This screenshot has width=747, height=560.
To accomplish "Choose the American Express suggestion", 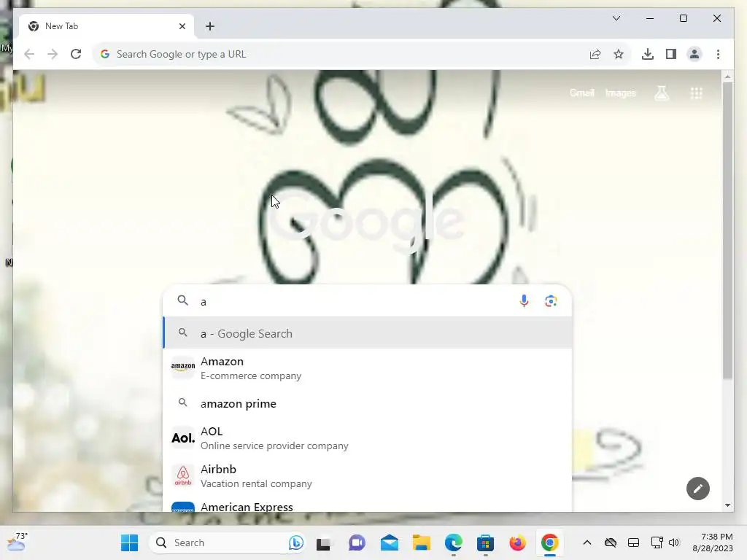I will (x=368, y=505).
